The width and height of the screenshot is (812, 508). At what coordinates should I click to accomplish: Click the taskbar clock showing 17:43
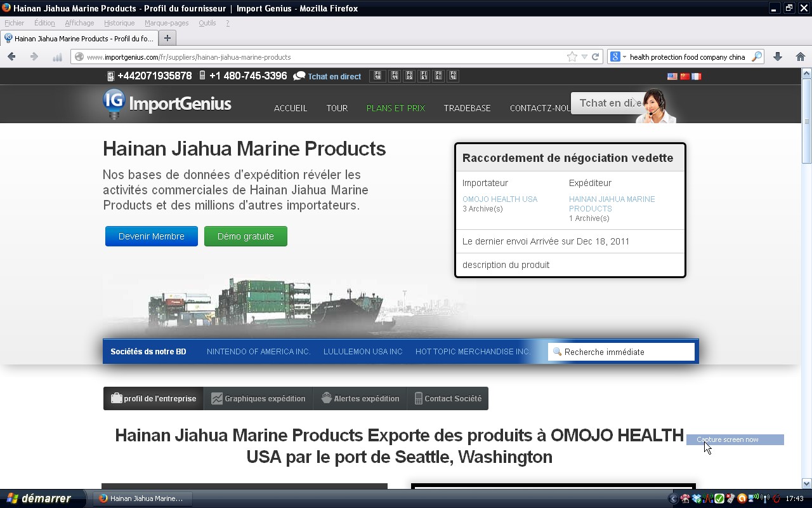[x=794, y=498]
